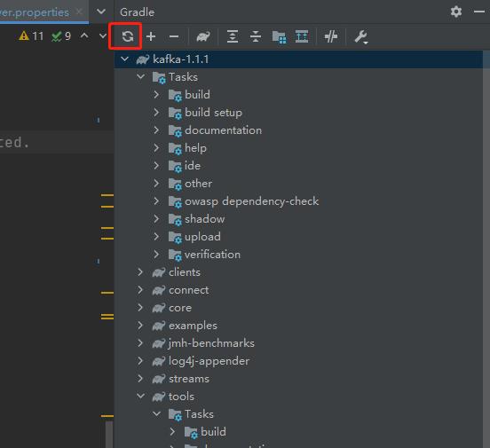Select the tools module label
Image resolution: width=490 pixels, height=448 pixels.
(181, 397)
